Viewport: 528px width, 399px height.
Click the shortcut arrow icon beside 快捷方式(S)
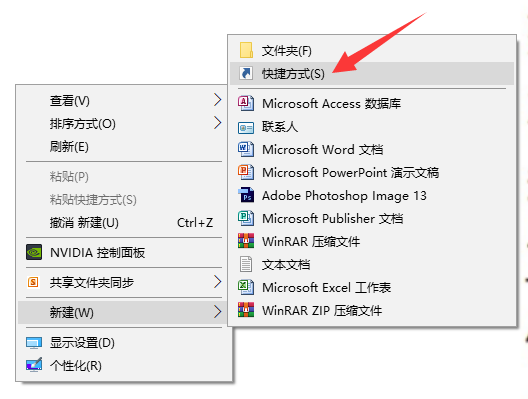(x=246, y=73)
